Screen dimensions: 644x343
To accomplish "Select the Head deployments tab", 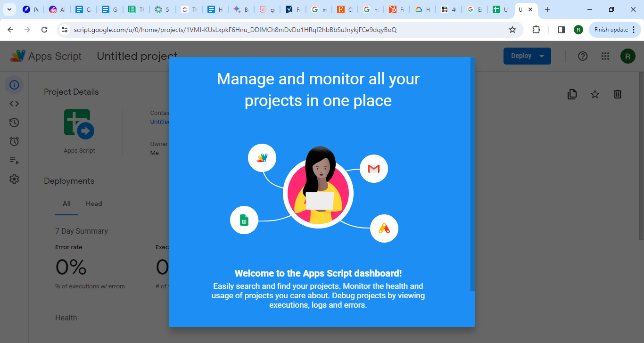I will (x=94, y=204).
